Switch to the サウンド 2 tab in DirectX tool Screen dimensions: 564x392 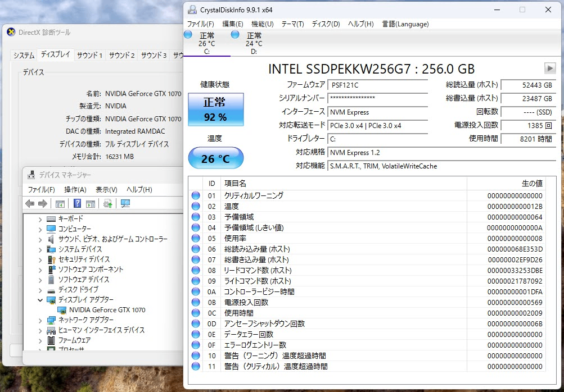tap(121, 55)
